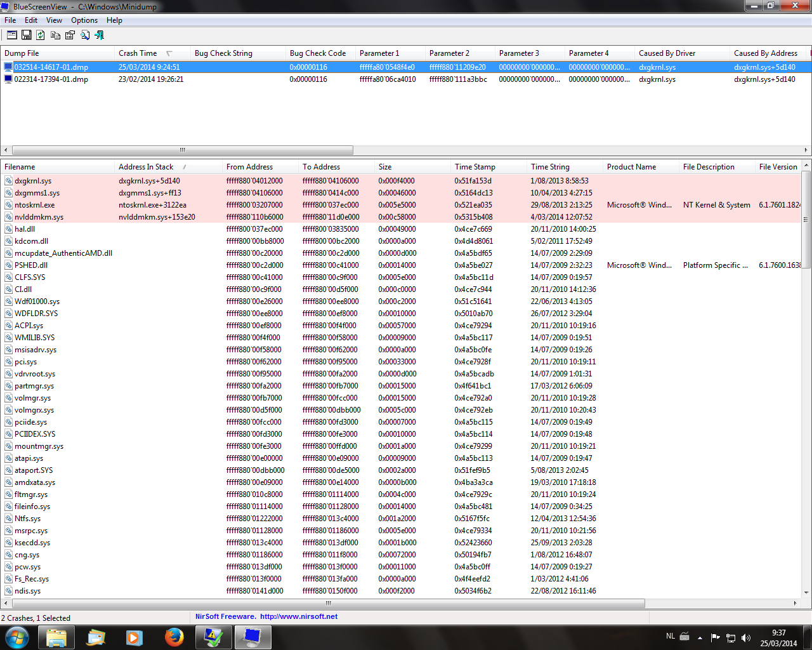Click the Bug Check Code column header
The width and height of the screenshot is (812, 650).
(x=317, y=53)
